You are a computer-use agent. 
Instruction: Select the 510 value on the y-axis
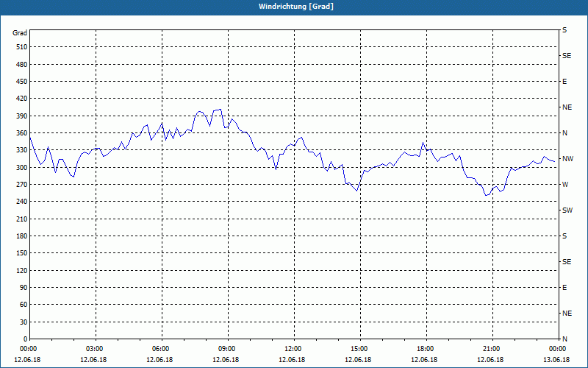(x=22, y=47)
